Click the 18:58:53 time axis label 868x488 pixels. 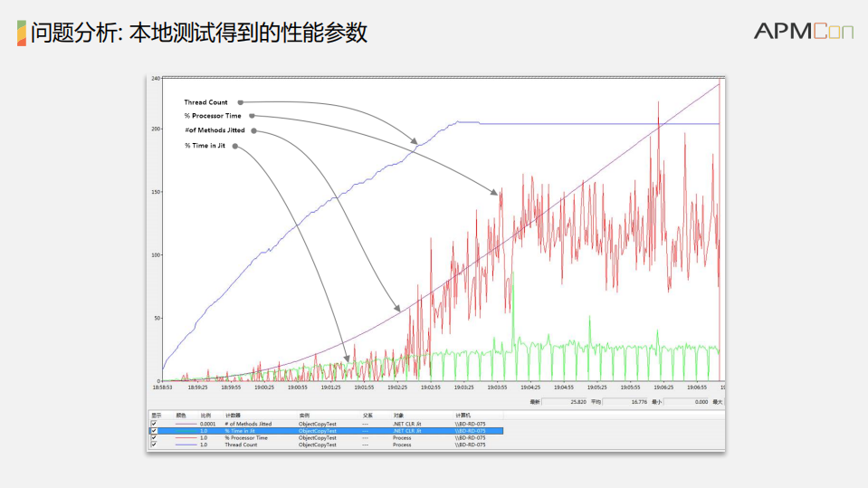(162, 388)
